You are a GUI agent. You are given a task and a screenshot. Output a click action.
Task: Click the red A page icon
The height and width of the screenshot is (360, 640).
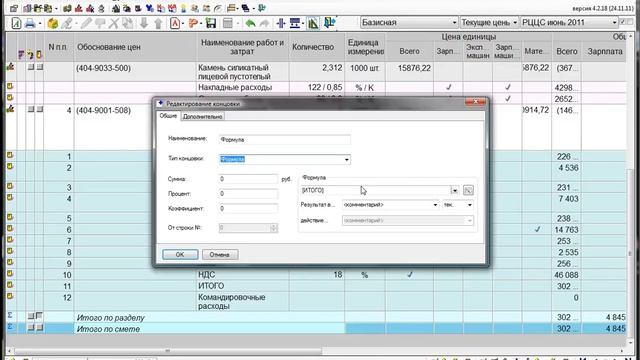pyautogui.click(x=175, y=23)
